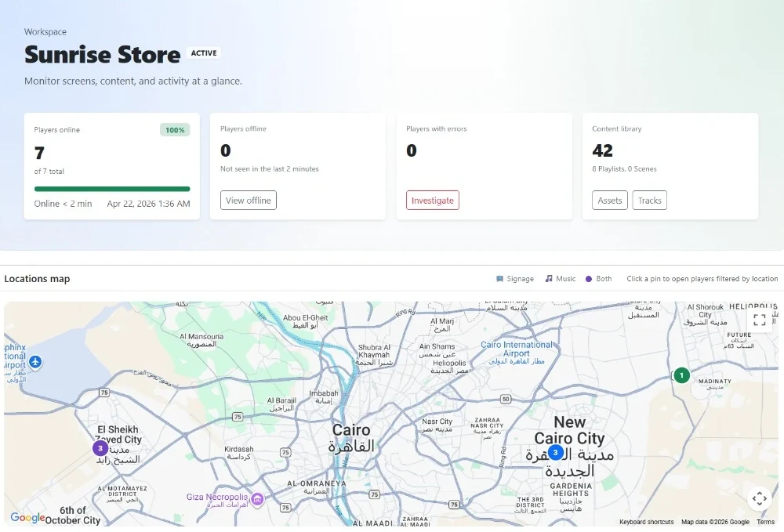Viewport: 784px width, 532px height.
Task: Enable the Both filter for map pins
Action: (x=598, y=278)
